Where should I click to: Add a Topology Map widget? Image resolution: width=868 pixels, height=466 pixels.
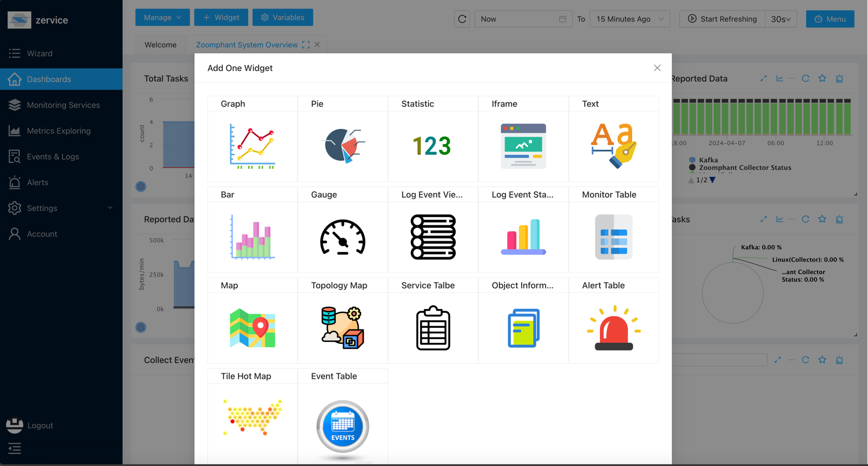343,328
